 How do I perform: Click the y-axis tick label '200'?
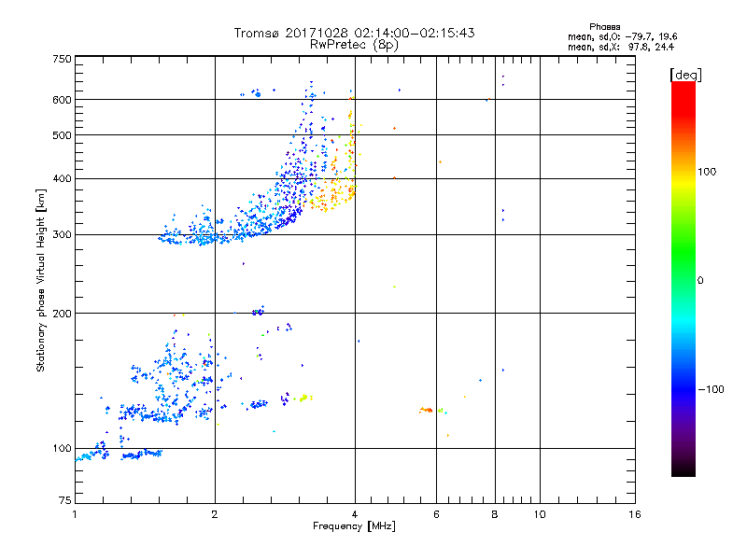click(62, 314)
